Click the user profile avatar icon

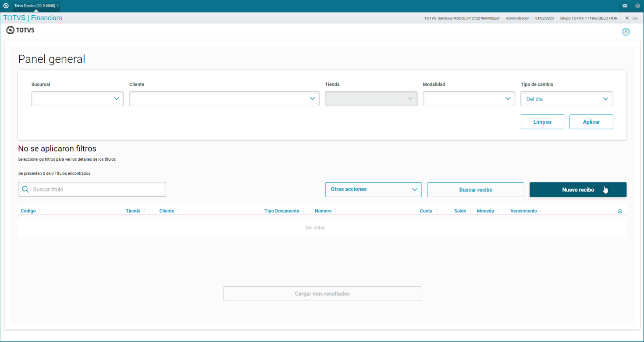pyautogui.click(x=626, y=32)
